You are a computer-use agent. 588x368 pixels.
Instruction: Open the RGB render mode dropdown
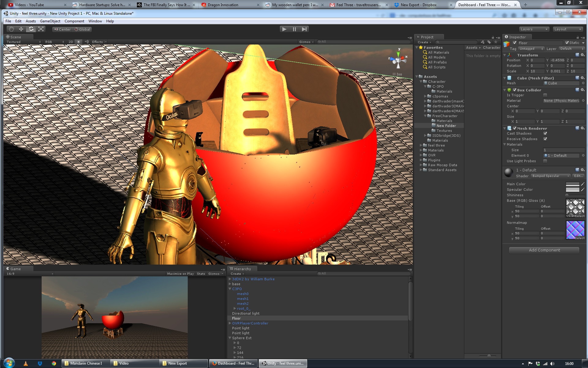point(55,42)
